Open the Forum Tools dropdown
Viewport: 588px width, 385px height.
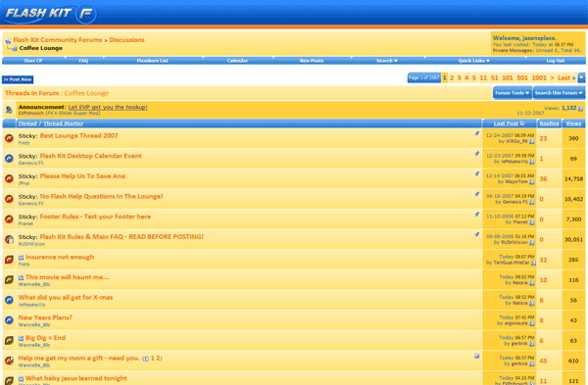pos(512,93)
